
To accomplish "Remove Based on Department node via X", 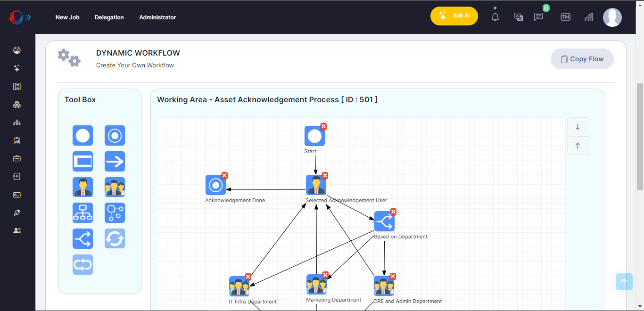I will click(393, 212).
